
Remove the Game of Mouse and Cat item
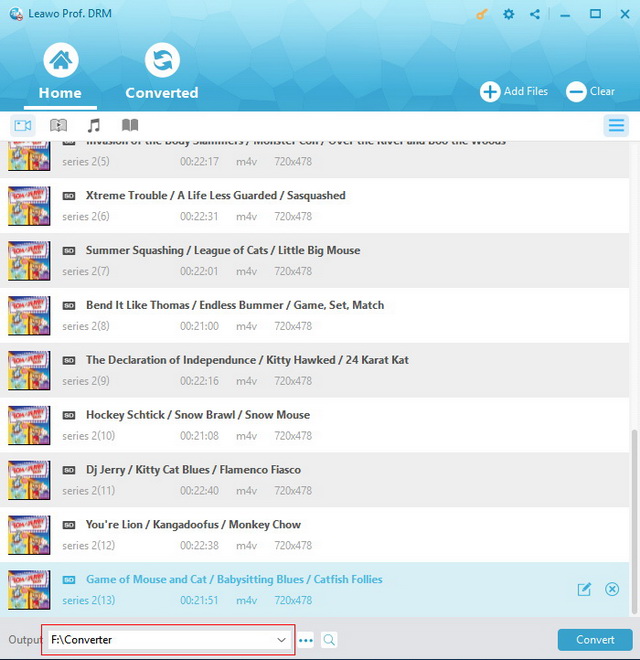click(x=612, y=589)
